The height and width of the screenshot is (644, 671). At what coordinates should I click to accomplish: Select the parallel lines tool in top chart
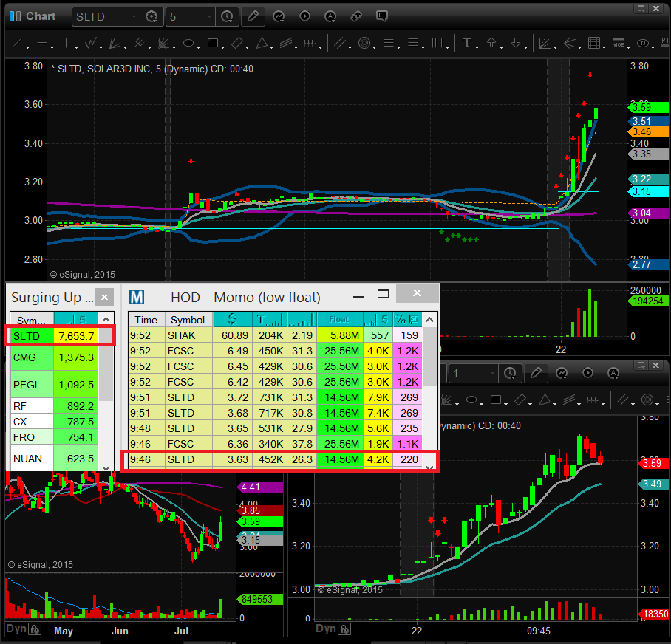[340, 43]
